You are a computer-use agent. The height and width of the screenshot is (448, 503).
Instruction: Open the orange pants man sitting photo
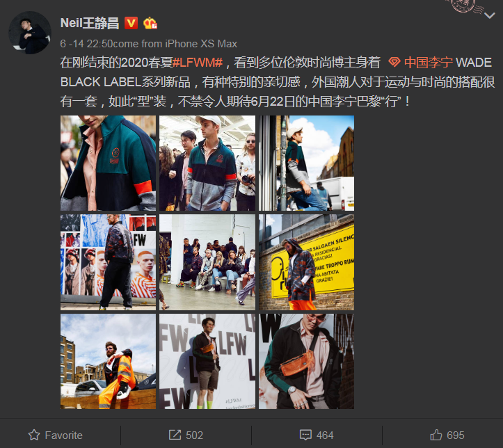pyautogui.click(x=108, y=361)
